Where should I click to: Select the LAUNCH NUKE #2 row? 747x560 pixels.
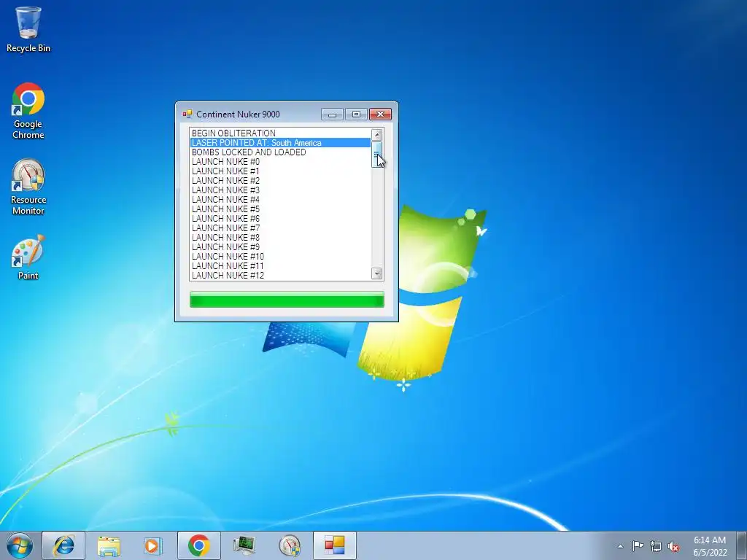coord(280,181)
